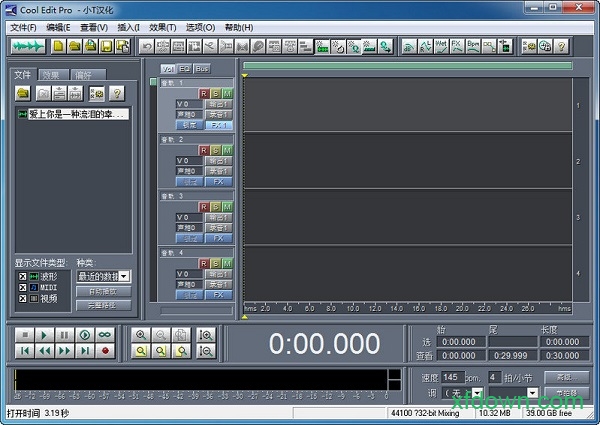Click the time ruler at 10.0

pos(353,308)
